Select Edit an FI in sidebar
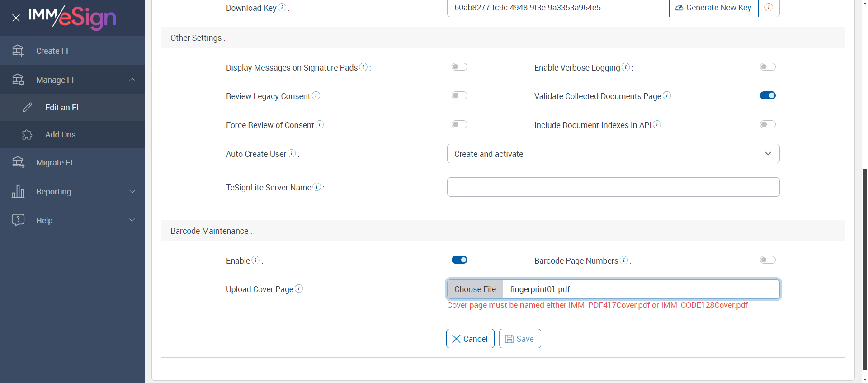The image size is (868, 383). pos(62,108)
